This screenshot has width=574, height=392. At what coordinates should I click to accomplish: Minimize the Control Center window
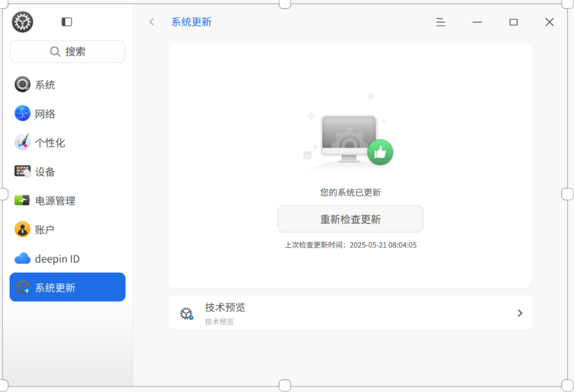[x=477, y=22]
